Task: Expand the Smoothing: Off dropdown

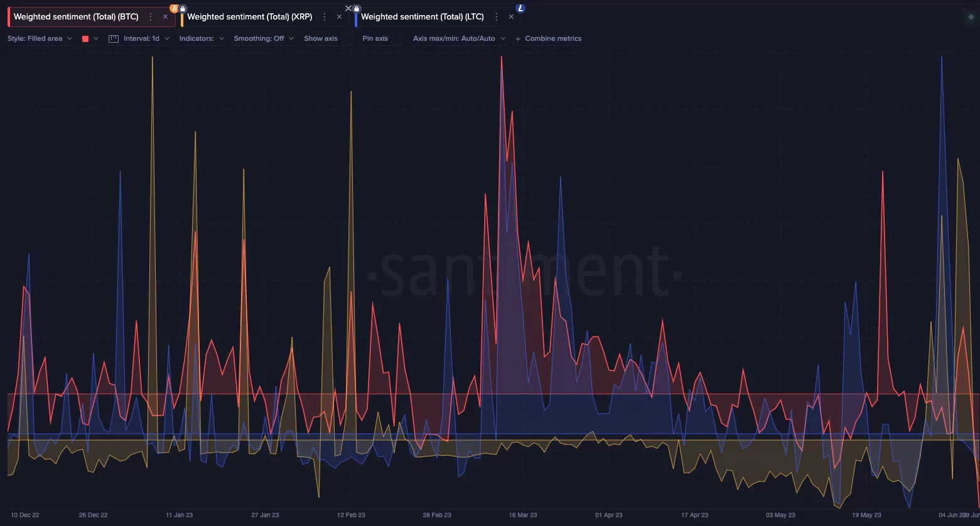Action: (x=263, y=39)
